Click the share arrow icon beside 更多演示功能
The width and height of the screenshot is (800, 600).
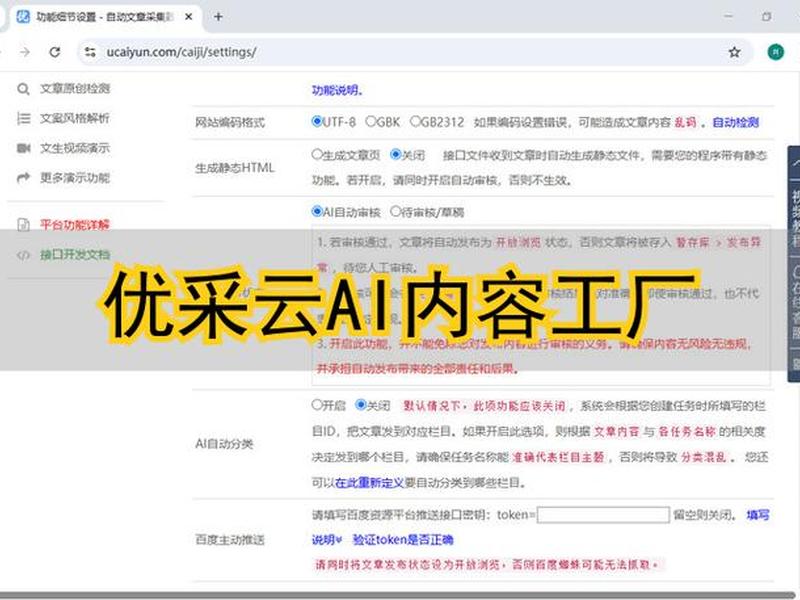(x=23, y=178)
